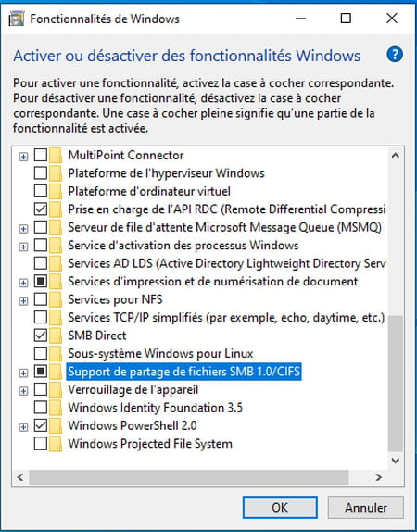Click the Annuler button

tap(366, 508)
